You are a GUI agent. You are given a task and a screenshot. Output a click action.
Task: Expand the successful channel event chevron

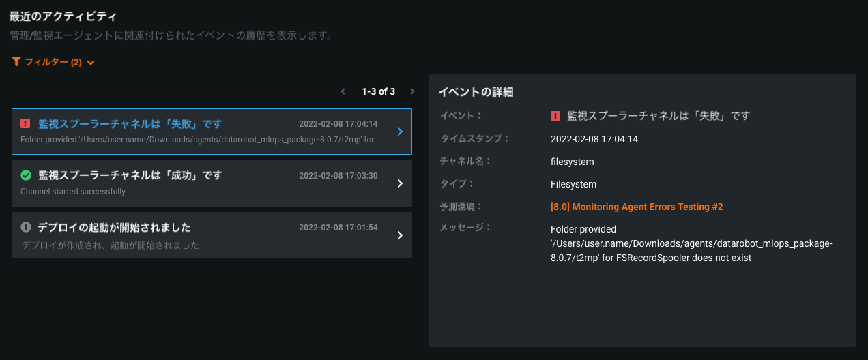pos(400,183)
